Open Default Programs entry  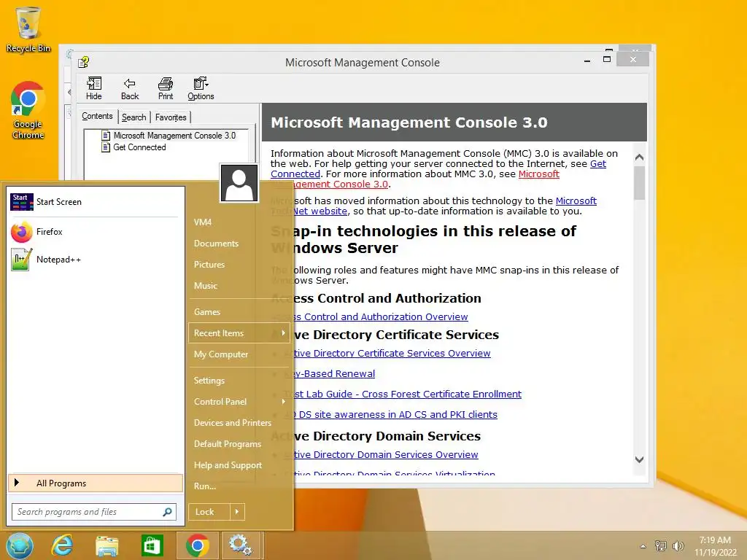click(228, 444)
